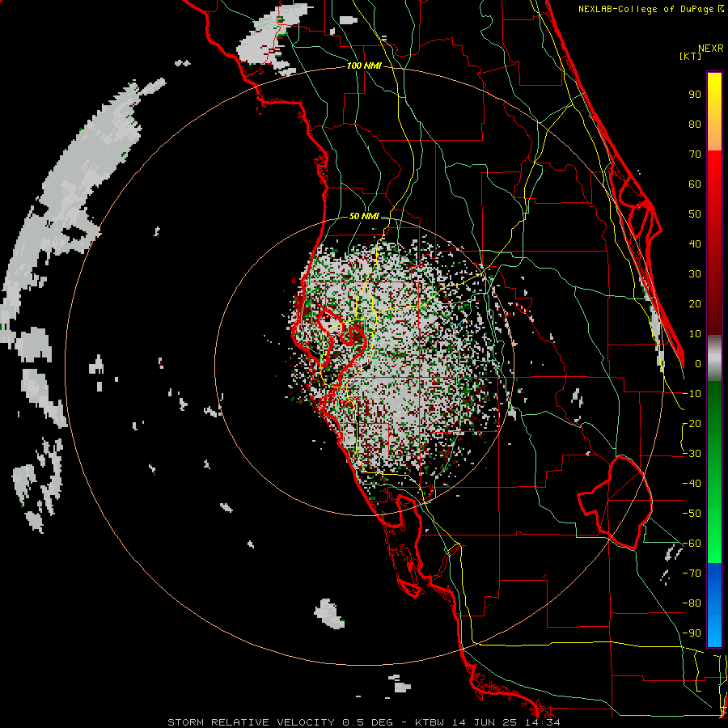
Task: Click the -10 value on velocity scale
Action: point(692,394)
